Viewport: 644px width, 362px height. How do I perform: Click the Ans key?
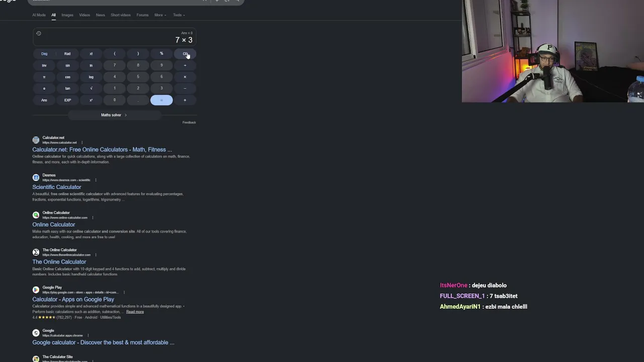click(x=44, y=100)
